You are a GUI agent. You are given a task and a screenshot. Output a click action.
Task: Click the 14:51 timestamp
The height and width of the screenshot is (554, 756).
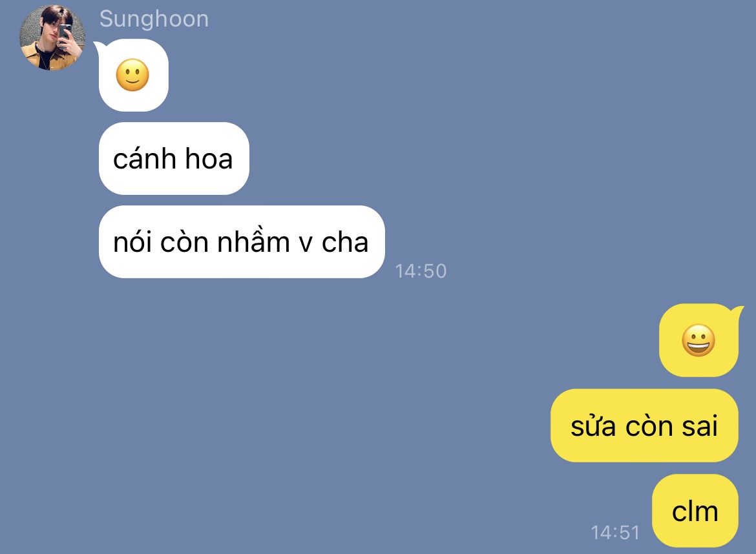pos(615,532)
